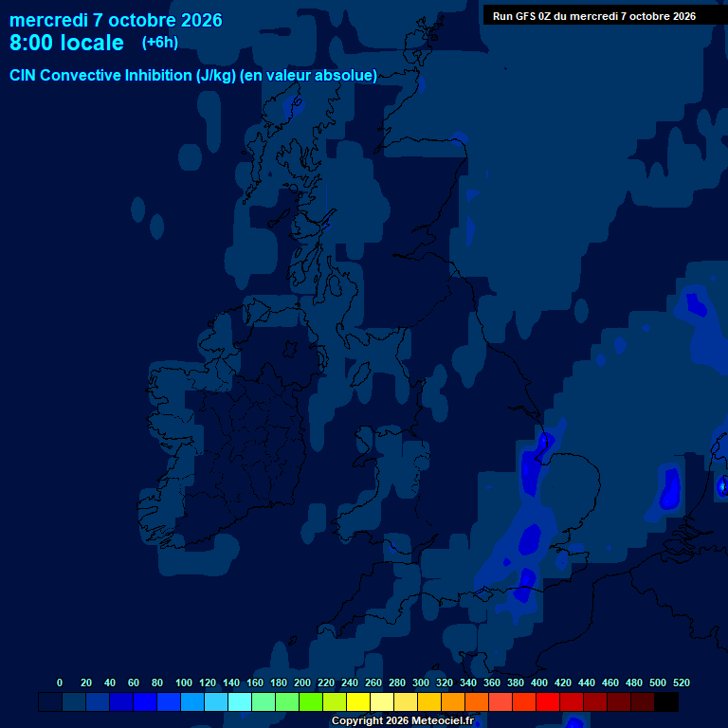Click the '8:00 locale' time label

(x=67, y=43)
